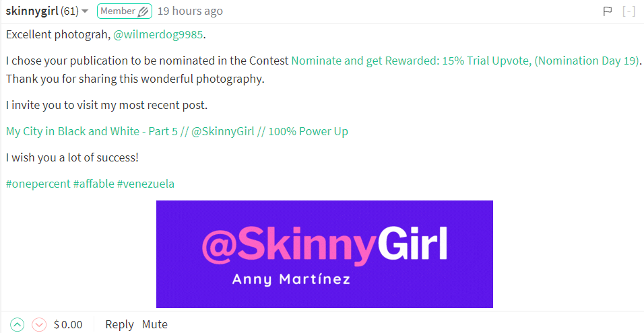Click the 19 hours ago timestamp

pyautogui.click(x=190, y=11)
